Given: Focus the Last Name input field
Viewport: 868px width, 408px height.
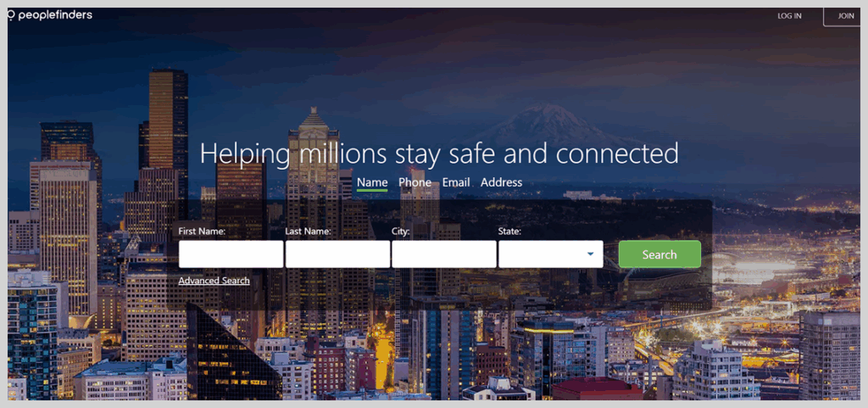Looking at the screenshot, I should [x=337, y=254].
